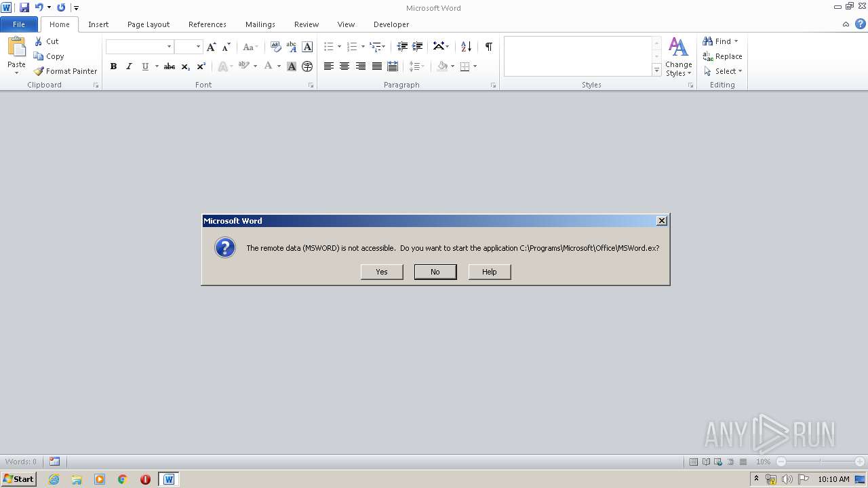
Task: Expand the Paste options arrow
Action: tap(16, 73)
